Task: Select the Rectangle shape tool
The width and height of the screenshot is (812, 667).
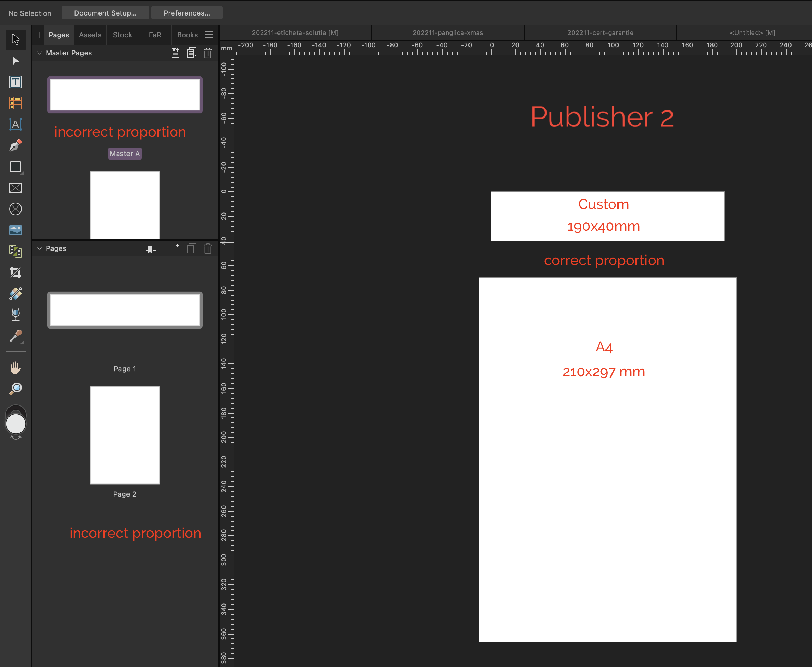Action: coord(16,167)
